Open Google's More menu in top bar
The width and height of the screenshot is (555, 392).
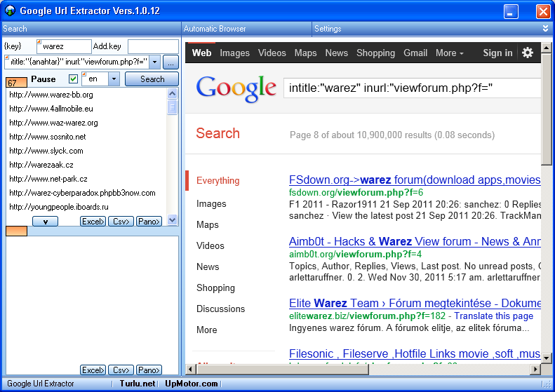[x=450, y=53]
